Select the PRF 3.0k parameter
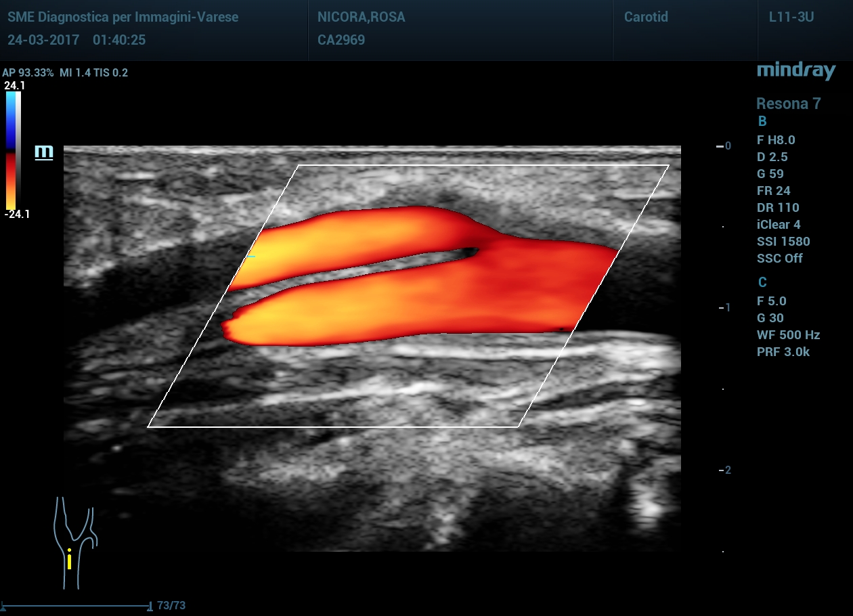853x616 pixels. click(x=783, y=352)
